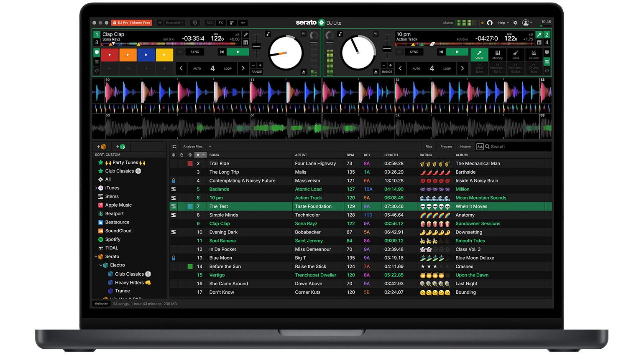This screenshot has height=355, width=644.
Task: Click the Analyze Files button
Action: pyautogui.click(x=193, y=147)
